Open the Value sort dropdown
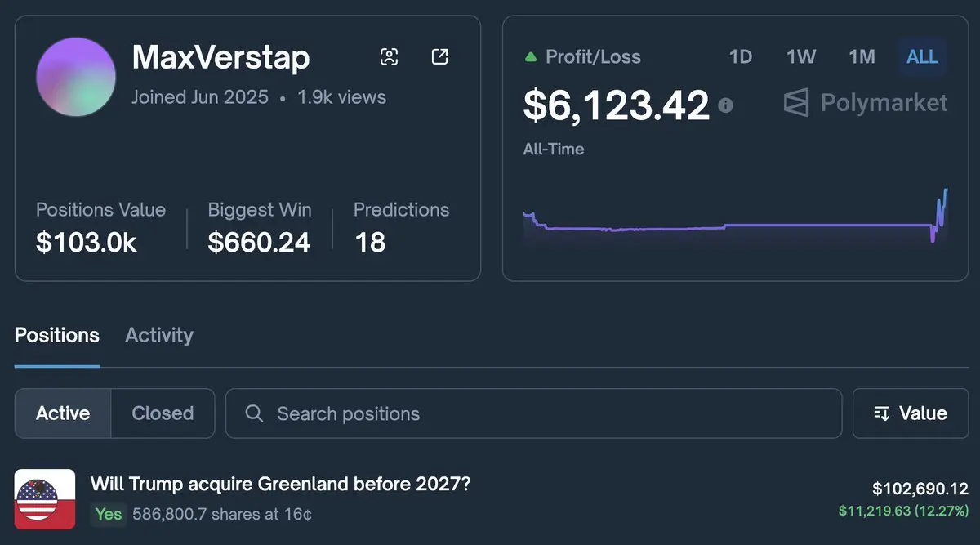 click(x=910, y=413)
